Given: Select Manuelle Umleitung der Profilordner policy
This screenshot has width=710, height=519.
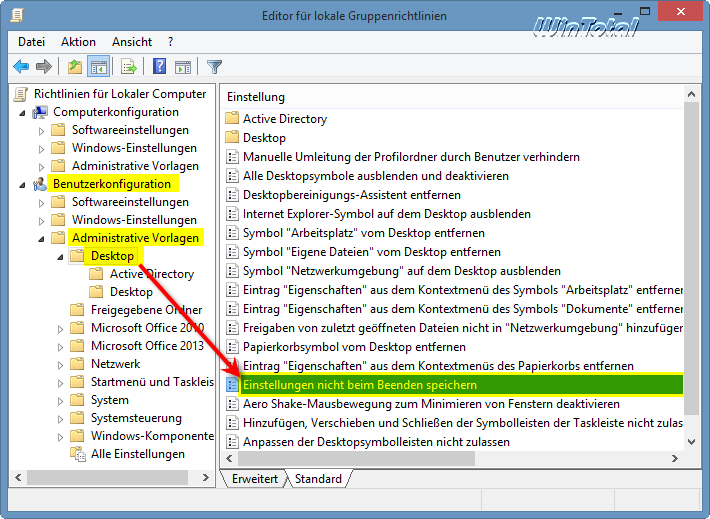Looking at the screenshot, I should coord(411,157).
